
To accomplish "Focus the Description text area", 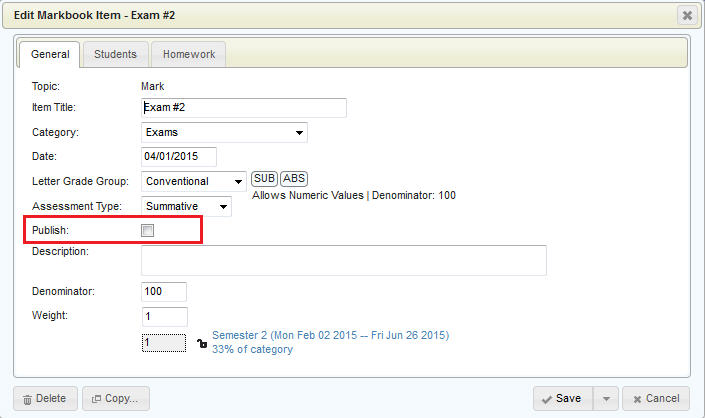I will click(x=343, y=260).
